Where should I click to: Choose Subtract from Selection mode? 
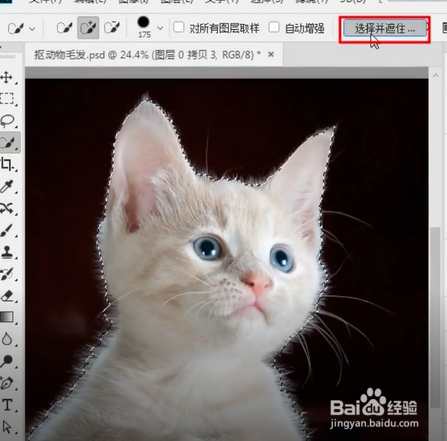[x=112, y=28]
